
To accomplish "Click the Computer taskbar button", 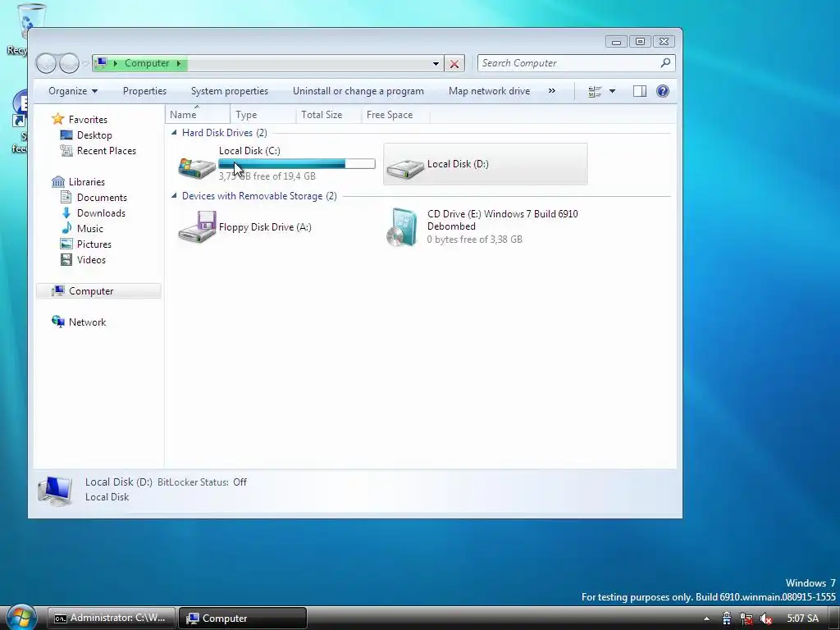I will pos(242,619).
